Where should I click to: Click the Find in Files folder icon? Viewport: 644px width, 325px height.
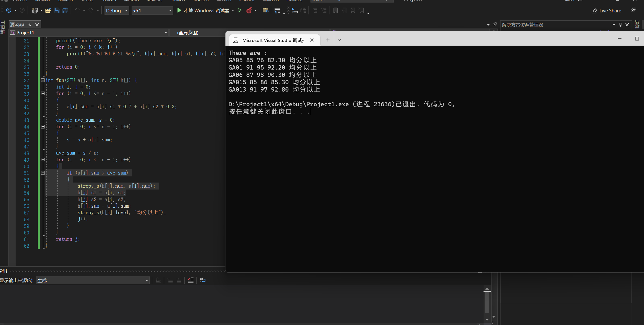[265, 10]
